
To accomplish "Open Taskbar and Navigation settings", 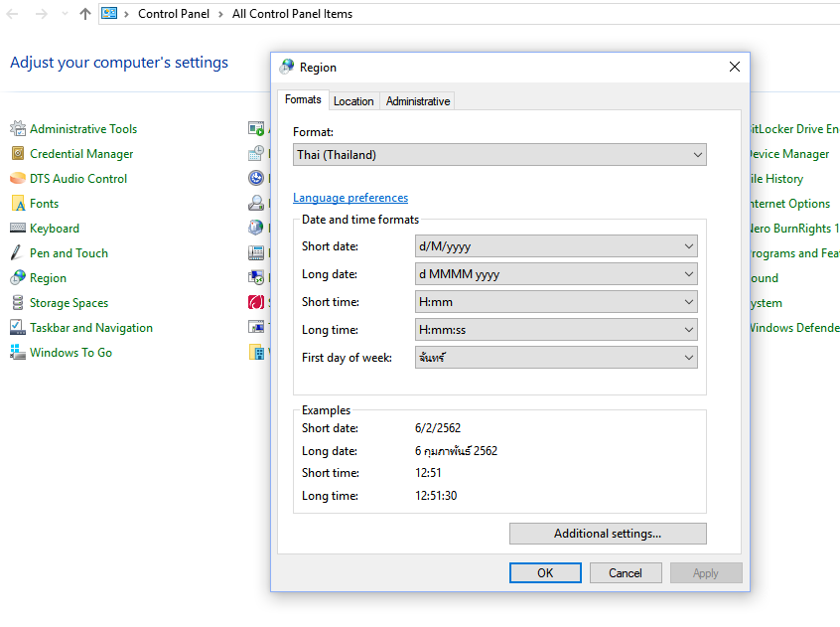I will (x=90, y=327).
